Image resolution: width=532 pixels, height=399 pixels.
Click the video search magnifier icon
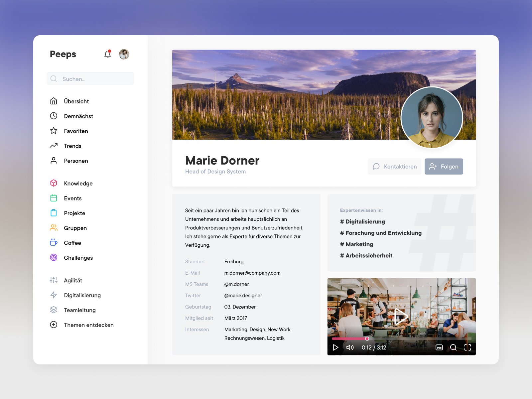(x=453, y=347)
